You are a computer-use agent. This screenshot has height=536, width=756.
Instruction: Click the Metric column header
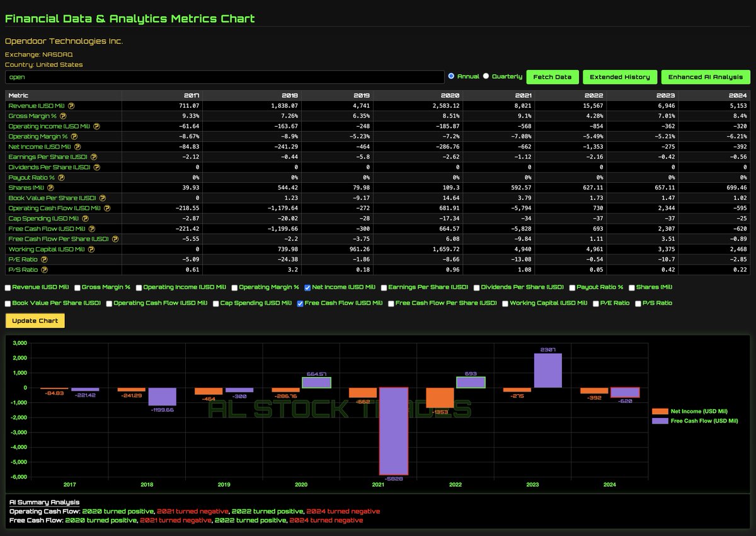pos(63,96)
